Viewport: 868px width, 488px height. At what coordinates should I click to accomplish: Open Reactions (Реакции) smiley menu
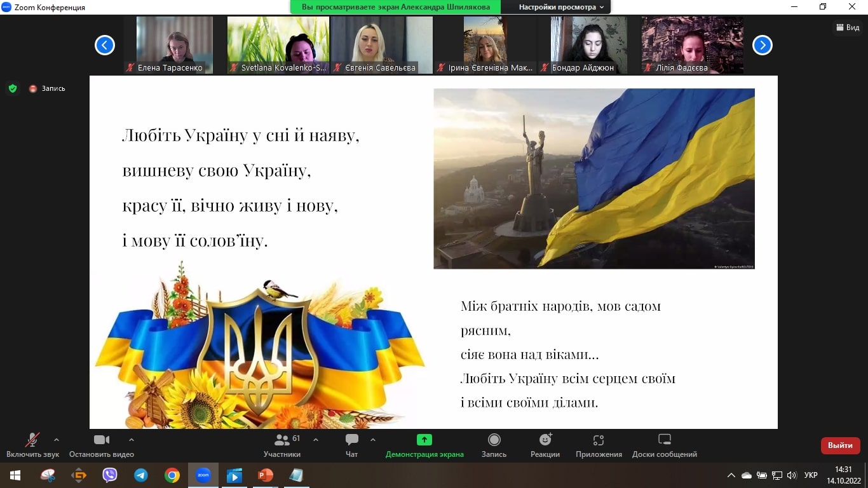[545, 440]
